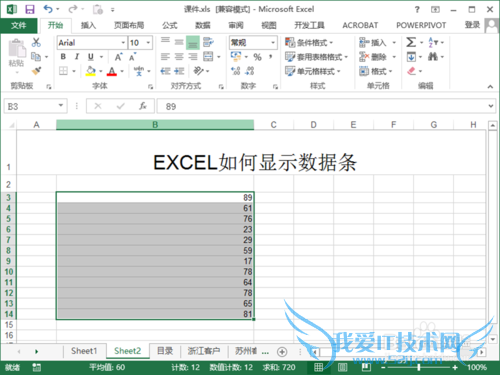Align cell text left
The height and width of the screenshot is (375, 500).
(165, 57)
